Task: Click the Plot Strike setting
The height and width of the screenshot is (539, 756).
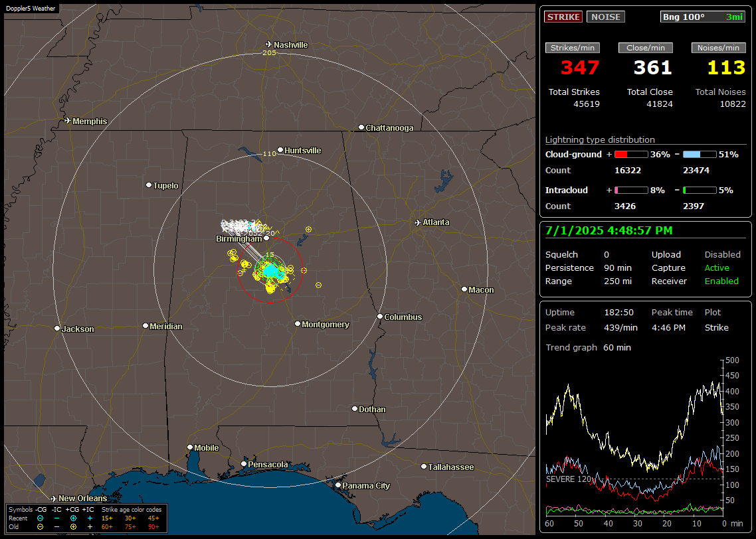Action: point(716,327)
